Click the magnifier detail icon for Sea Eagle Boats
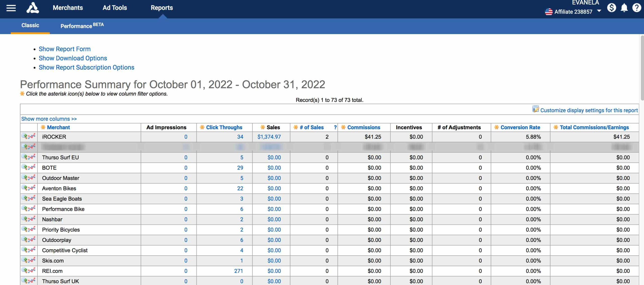 pyautogui.click(x=25, y=198)
